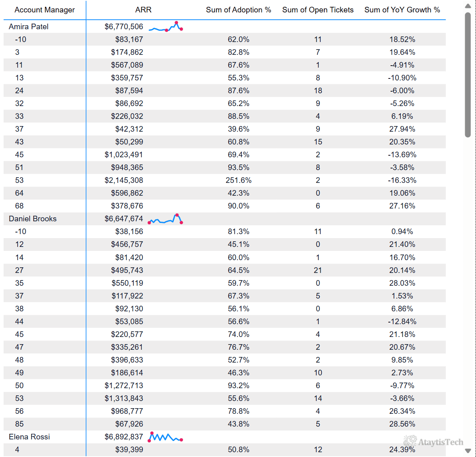Click the vertical scrollbar thumb

point(468,75)
